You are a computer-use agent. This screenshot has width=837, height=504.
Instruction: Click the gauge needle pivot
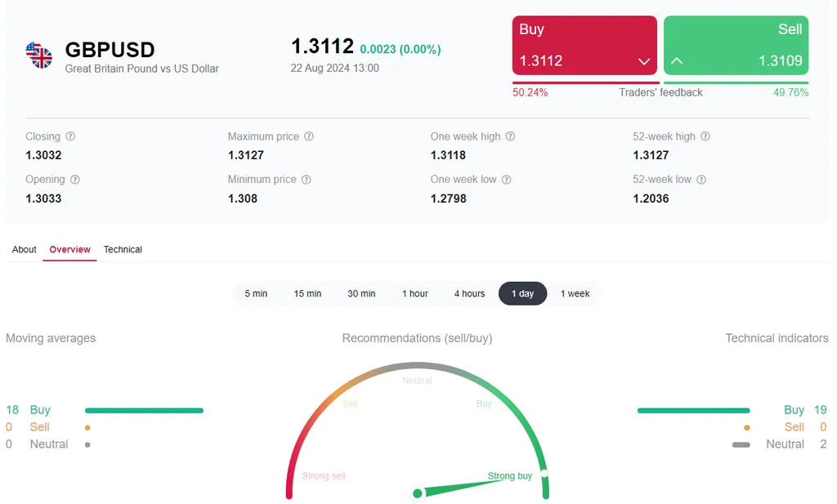point(418,493)
